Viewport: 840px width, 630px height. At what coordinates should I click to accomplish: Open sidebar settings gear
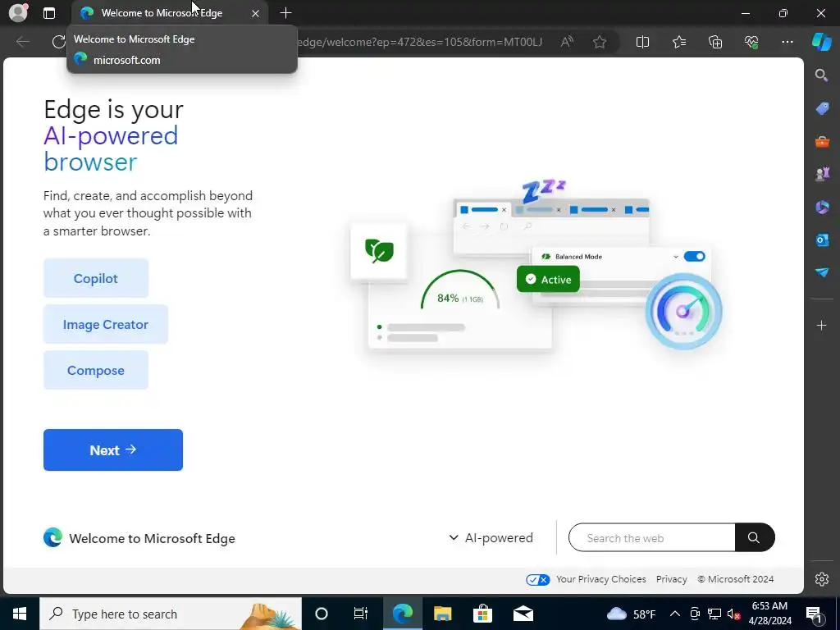[822, 579]
